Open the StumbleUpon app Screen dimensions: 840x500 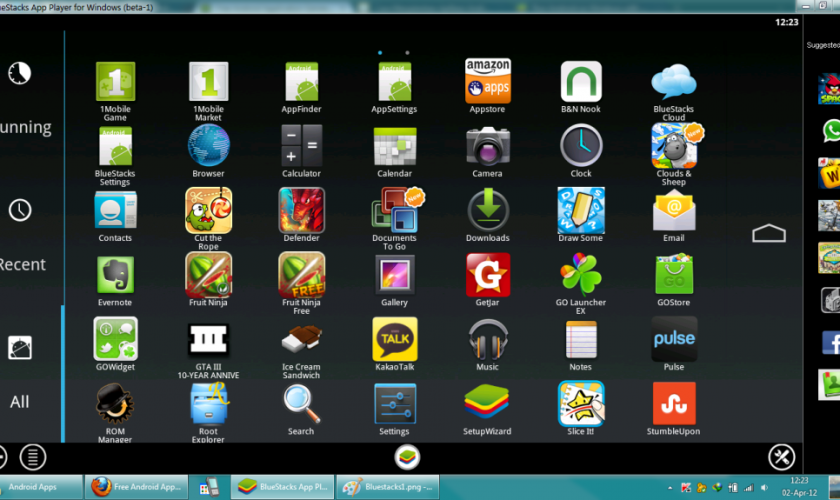point(674,404)
